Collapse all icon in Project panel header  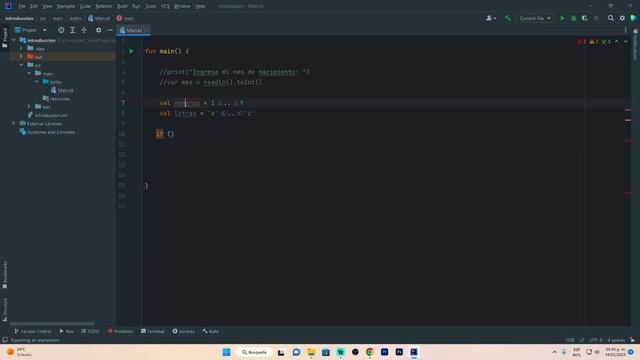pos(84,30)
